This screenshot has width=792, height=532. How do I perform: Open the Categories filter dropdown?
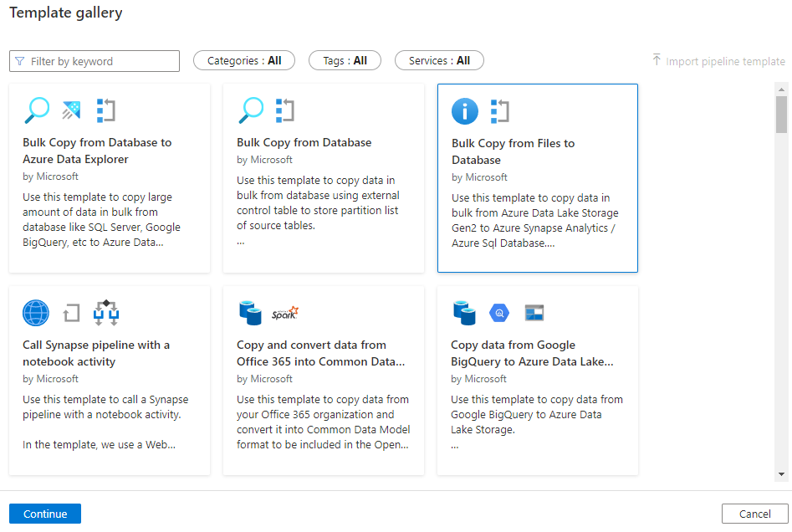(243, 60)
